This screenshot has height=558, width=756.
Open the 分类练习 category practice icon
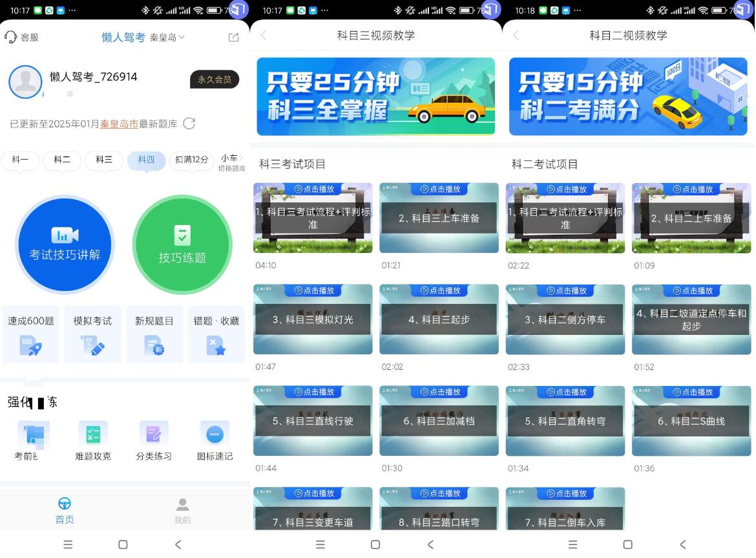click(153, 435)
